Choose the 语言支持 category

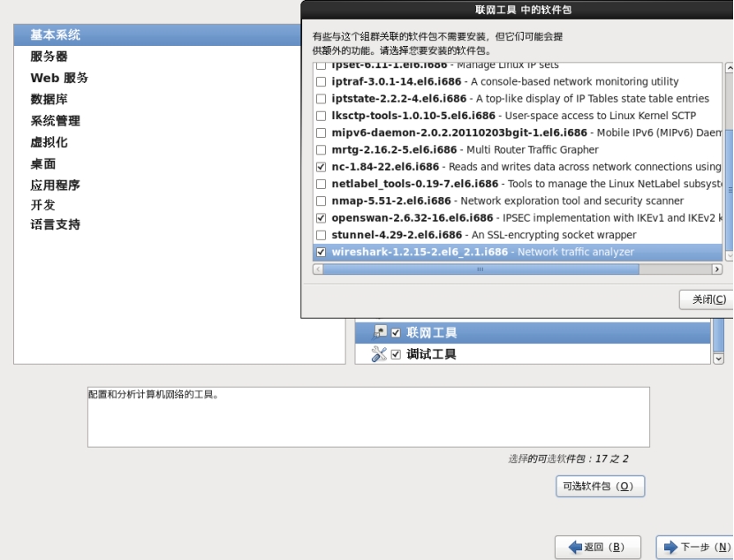(55, 224)
